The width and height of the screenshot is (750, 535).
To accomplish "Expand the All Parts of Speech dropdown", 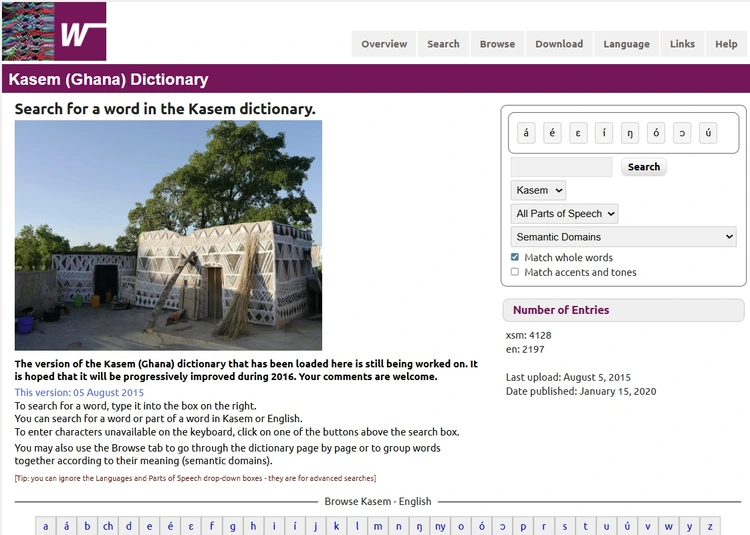I will (564, 214).
